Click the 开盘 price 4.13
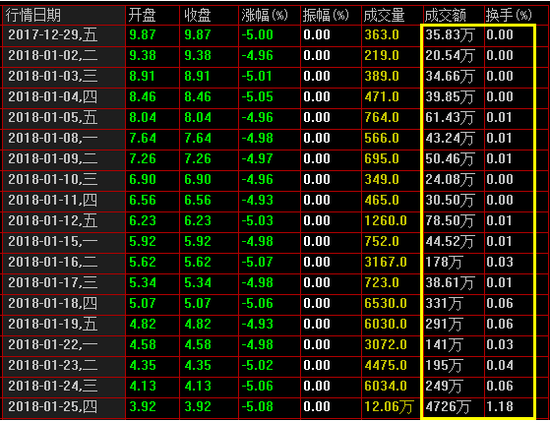This screenshot has height=421, width=550. pyautogui.click(x=142, y=386)
